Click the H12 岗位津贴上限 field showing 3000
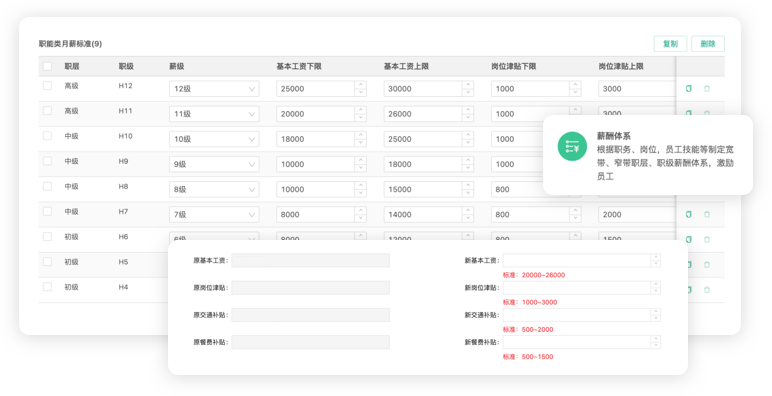Image resolution: width=772 pixels, height=396 pixels. pyautogui.click(x=637, y=89)
